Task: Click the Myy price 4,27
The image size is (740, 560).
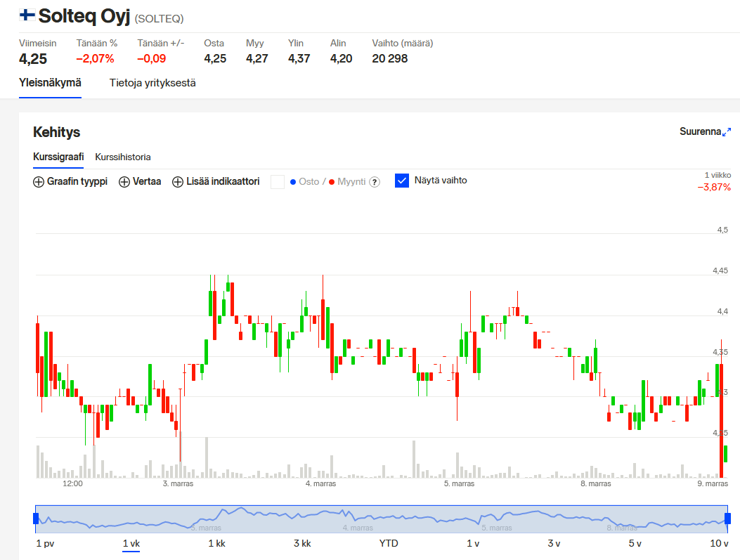Action: click(x=257, y=58)
